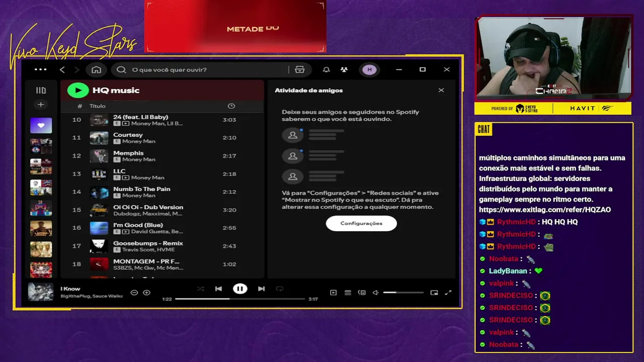
Task: Go forward with the right arrow
Action: pyautogui.click(x=76, y=69)
